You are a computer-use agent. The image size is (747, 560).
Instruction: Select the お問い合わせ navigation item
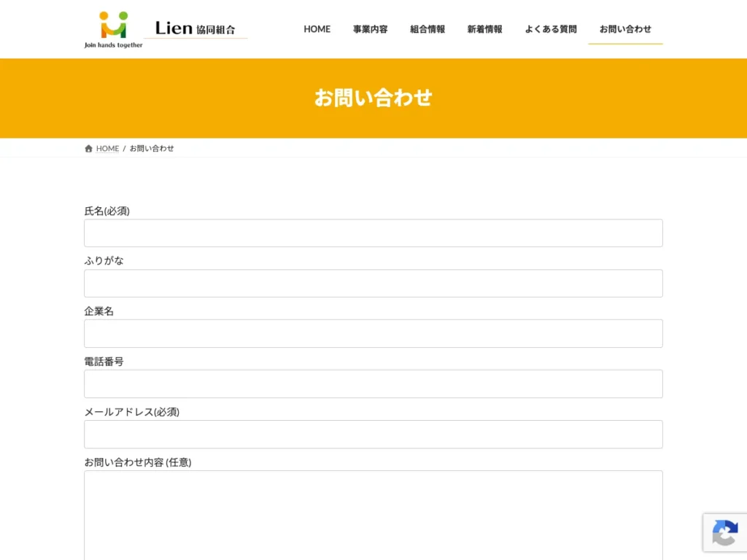(x=625, y=29)
